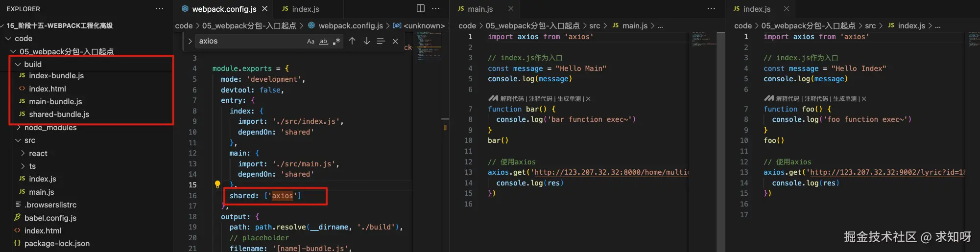Click the 05_webpack分包-入口起点 breadcrumb in the main.js editor
Viewport: 980px width, 252px height.
pos(532,26)
